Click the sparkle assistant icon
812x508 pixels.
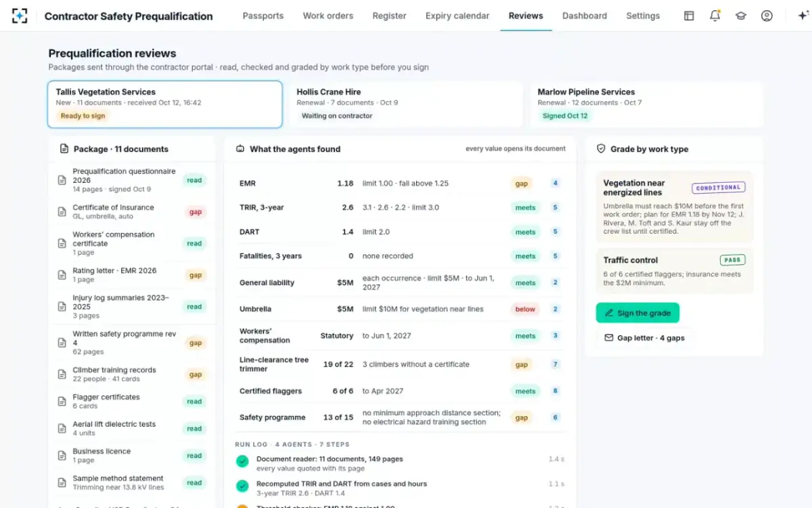(803, 16)
